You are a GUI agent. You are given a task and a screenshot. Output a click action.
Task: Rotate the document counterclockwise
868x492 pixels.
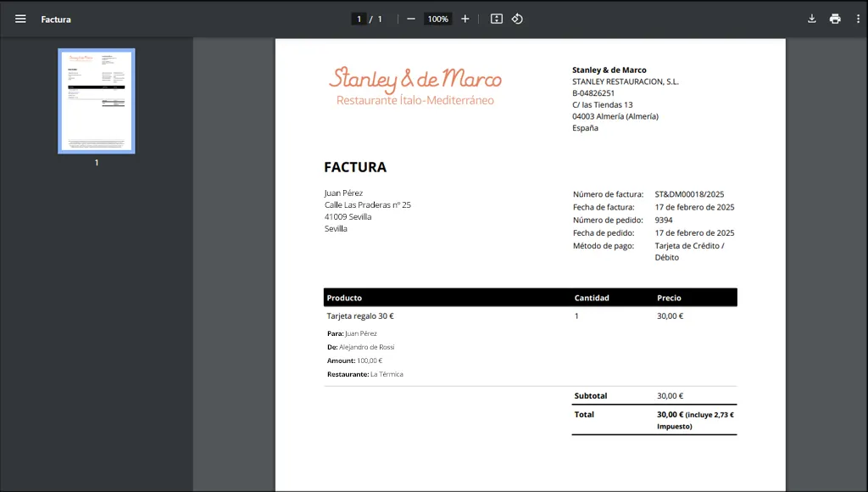[517, 19]
